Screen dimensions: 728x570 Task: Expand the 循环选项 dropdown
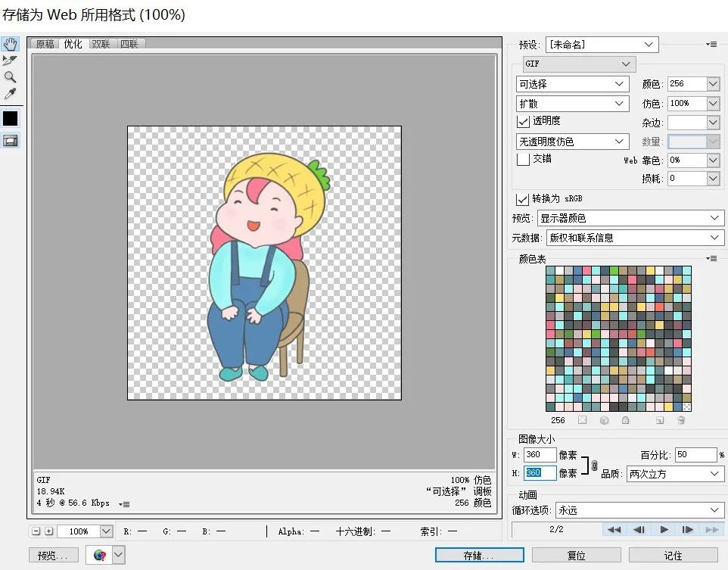click(639, 510)
